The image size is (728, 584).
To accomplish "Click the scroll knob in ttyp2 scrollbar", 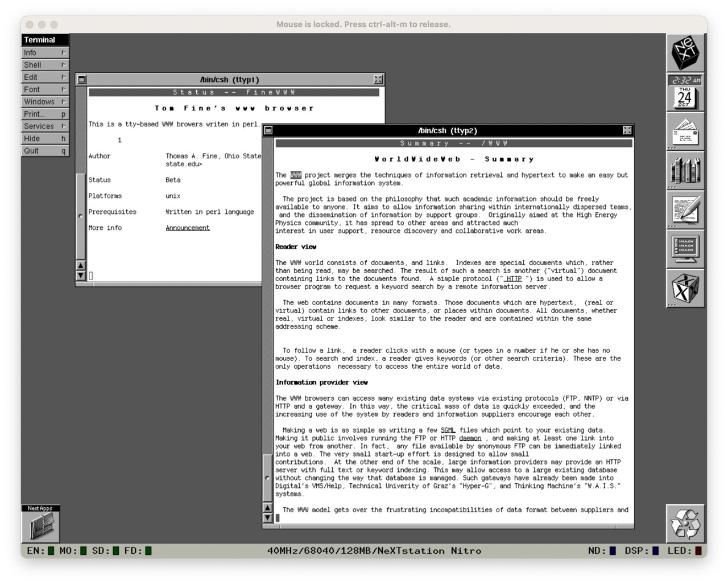I will pyautogui.click(x=268, y=478).
